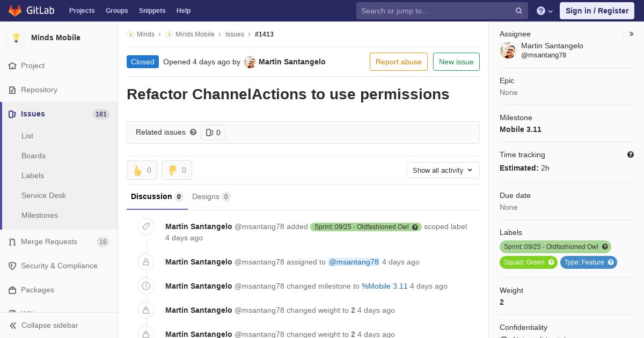Click the label tag icon in activity timeline
Image resolution: width=644 pixels, height=338 pixels.
(145, 226)
